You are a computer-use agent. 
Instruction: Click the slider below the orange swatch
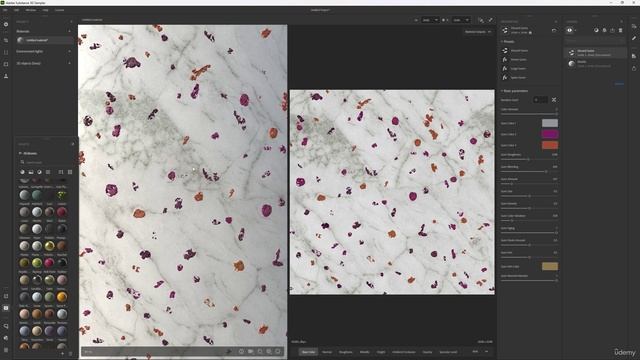(529, 159)
